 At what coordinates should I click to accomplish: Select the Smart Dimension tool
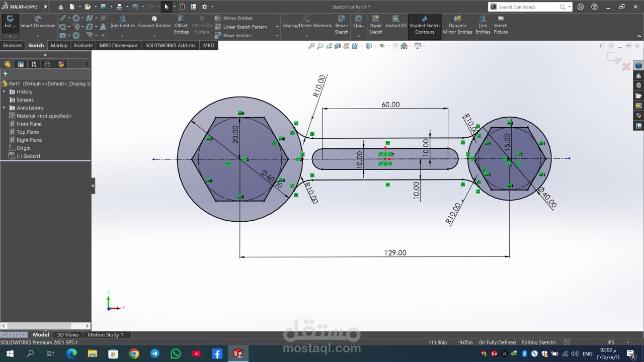(x=38, y=22)
